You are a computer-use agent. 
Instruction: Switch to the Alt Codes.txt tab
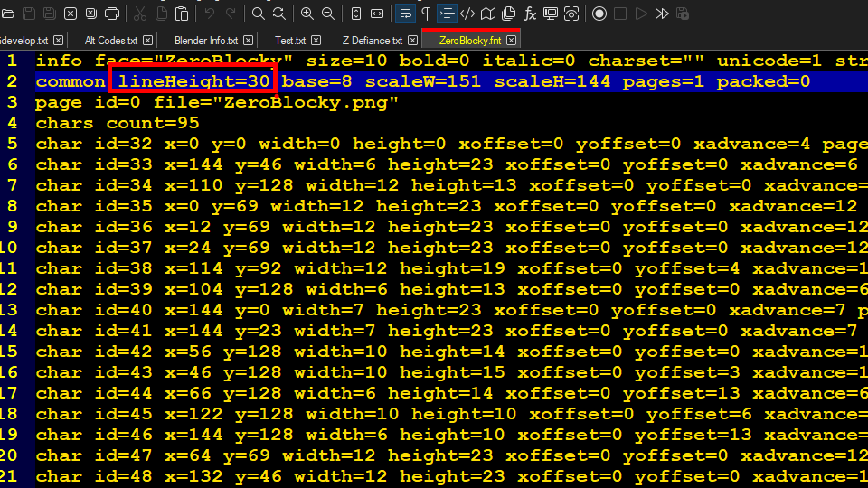111,41
